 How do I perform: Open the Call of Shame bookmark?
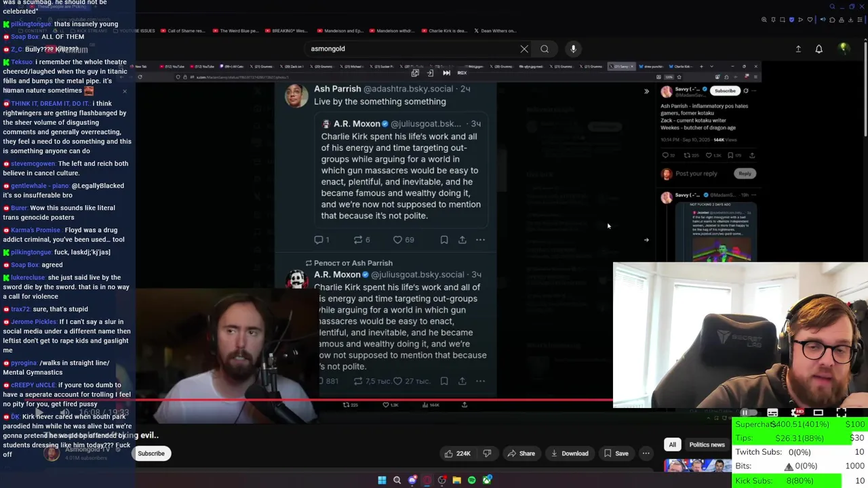pos(182,30)
